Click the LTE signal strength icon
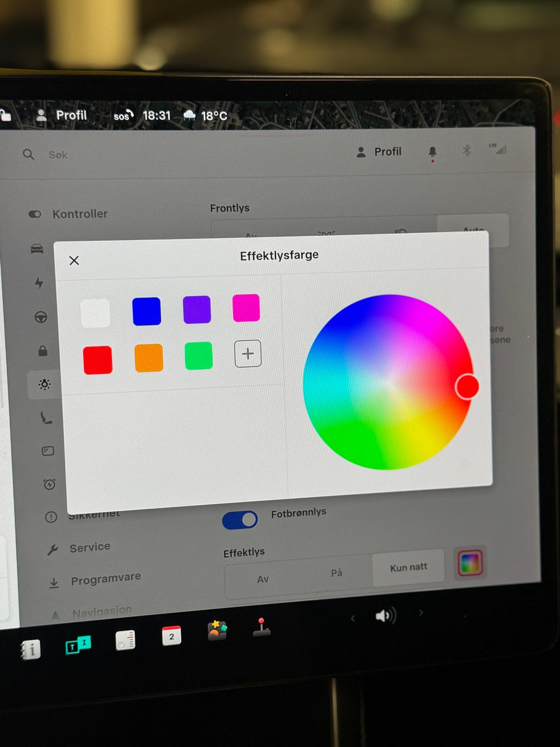This screenshot has width=560, height=747. 498,149
